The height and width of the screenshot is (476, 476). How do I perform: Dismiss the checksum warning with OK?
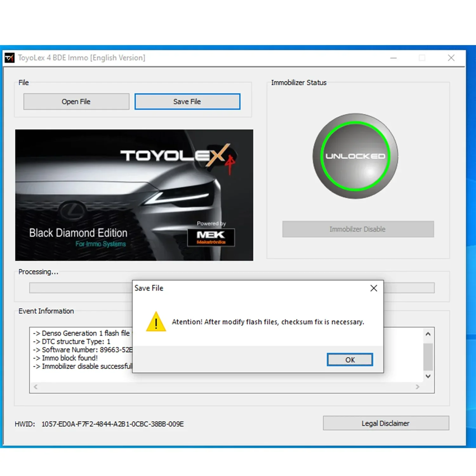tap(349, 360)
